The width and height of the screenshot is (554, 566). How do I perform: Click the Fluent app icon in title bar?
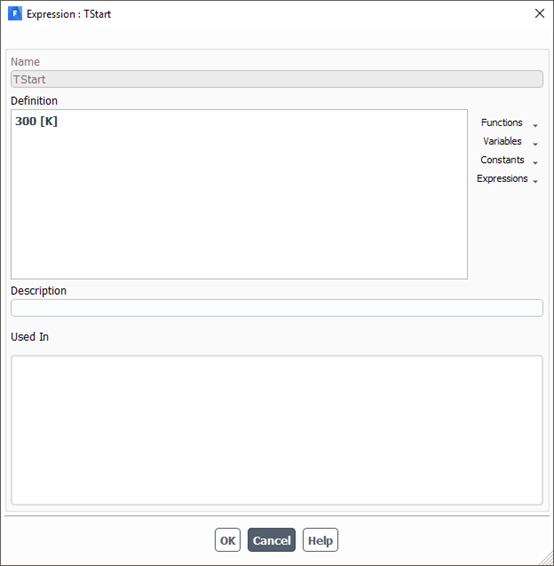point(15,14)
